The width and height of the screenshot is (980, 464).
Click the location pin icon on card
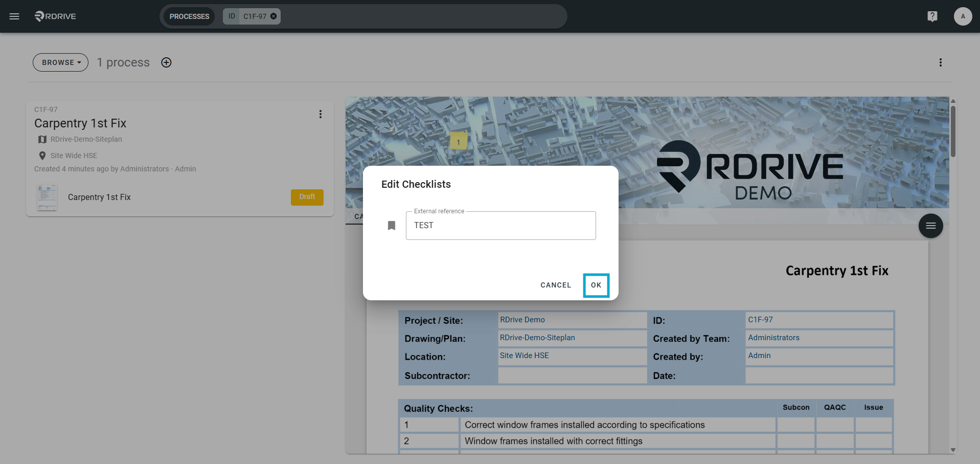point(42,156)
